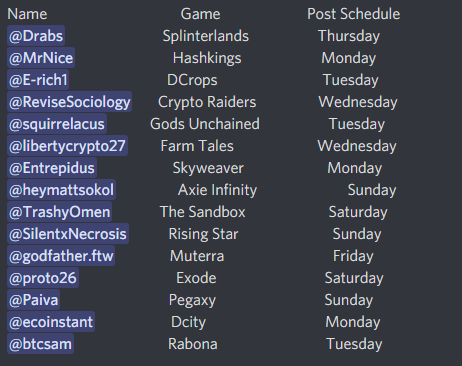The width and height of the screenshot is (462, 366).
Task: Click the @squirrelacus mention
Action: click(57, 124)
